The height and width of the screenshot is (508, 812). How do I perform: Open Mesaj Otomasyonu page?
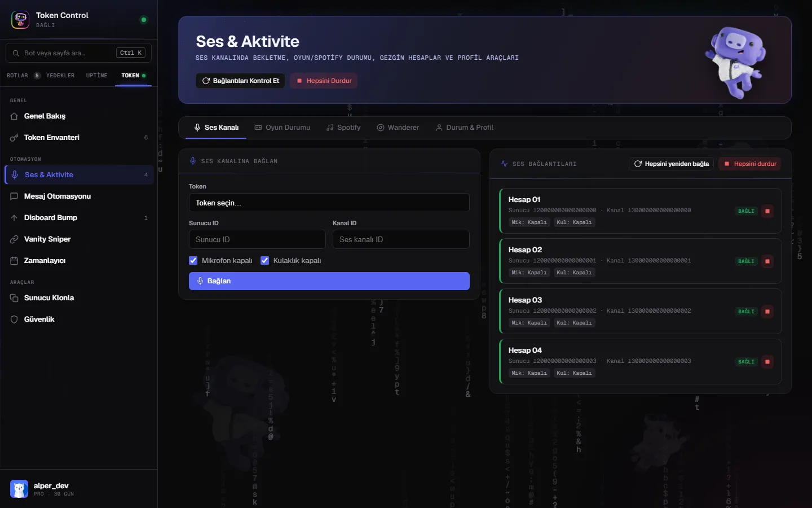coord(79,196)
